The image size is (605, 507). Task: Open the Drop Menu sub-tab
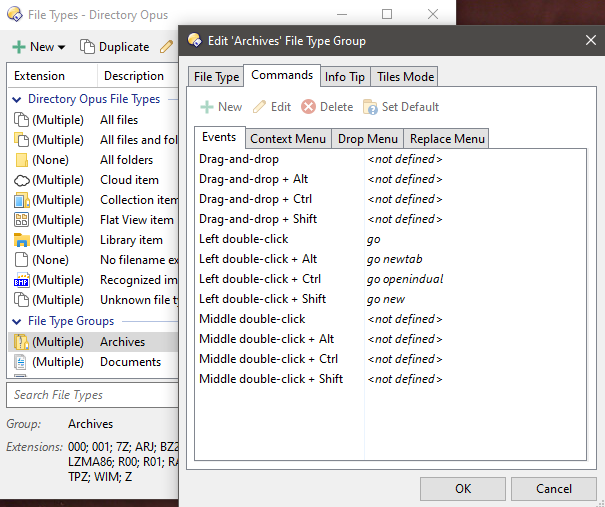point(367,139)
